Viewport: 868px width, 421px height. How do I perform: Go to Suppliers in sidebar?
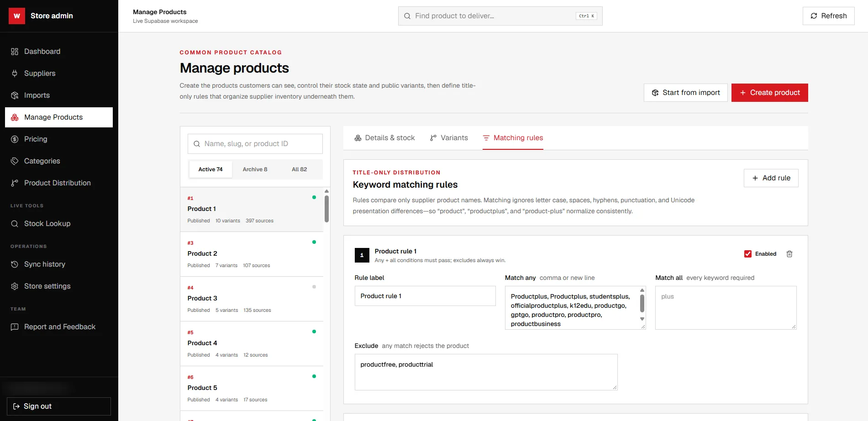coord(59,74)
